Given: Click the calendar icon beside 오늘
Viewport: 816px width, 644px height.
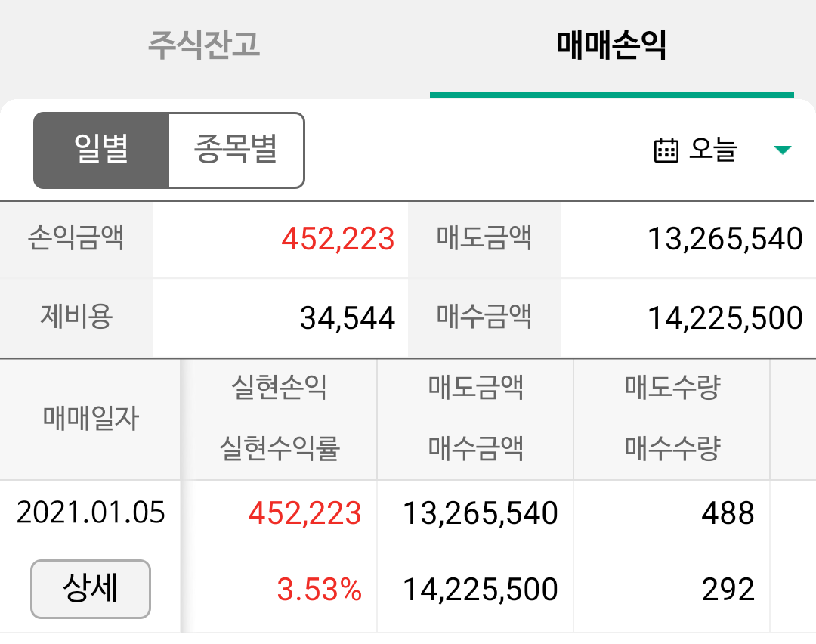Looking at the screenshot, I should click(666, 150).
